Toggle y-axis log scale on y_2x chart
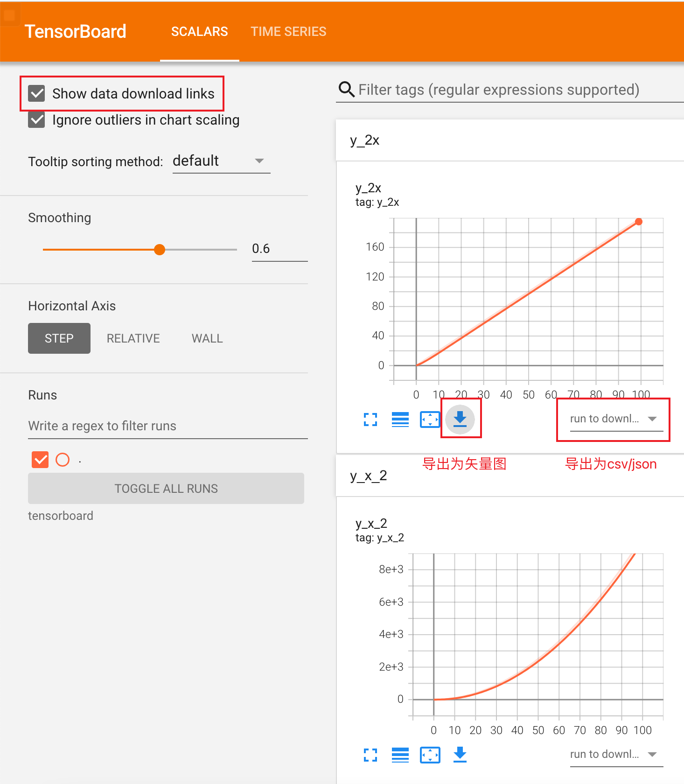 (400, 420)
